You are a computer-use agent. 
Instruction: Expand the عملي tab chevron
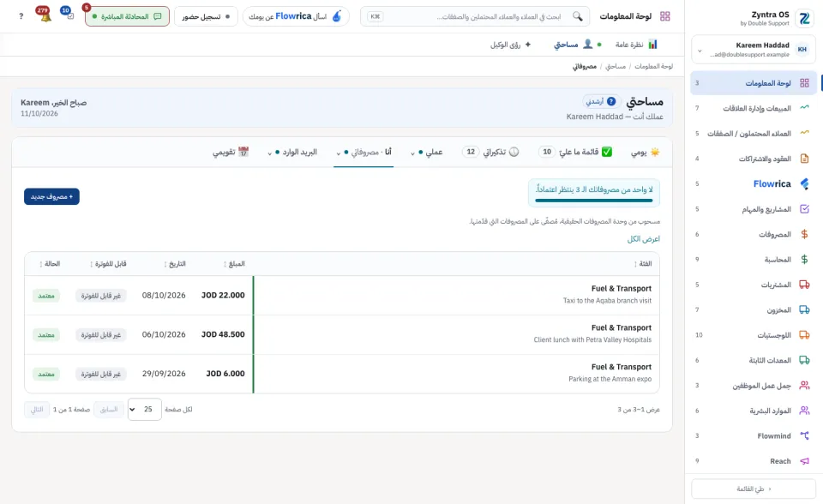(412, 153)
